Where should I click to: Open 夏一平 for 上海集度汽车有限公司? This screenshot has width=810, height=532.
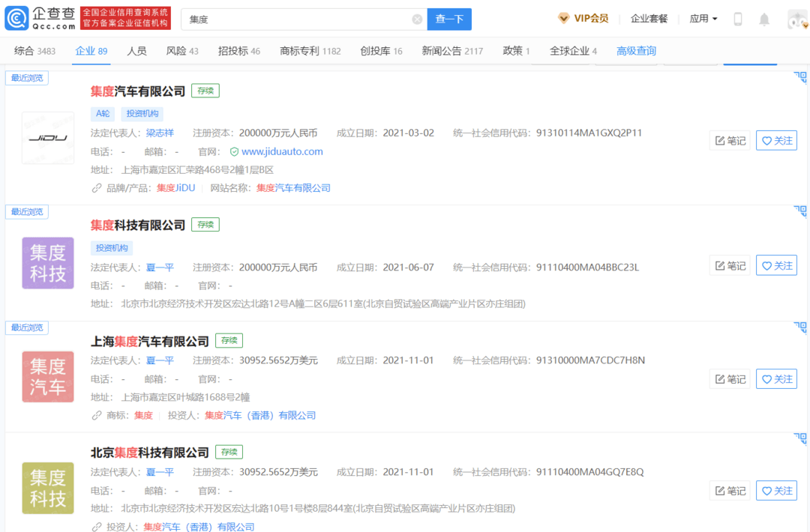[160, 360]
